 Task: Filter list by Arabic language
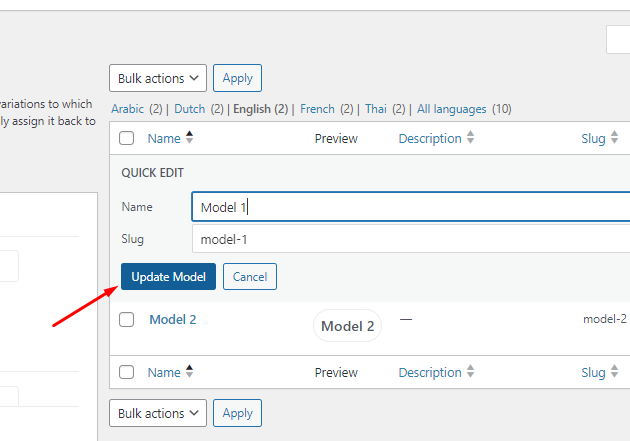coord(127,109)
